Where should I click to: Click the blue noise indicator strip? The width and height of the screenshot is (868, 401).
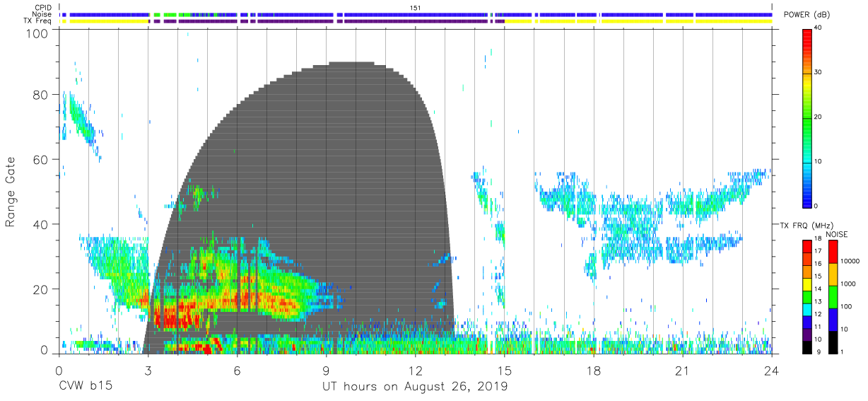(x=416, y=14)
